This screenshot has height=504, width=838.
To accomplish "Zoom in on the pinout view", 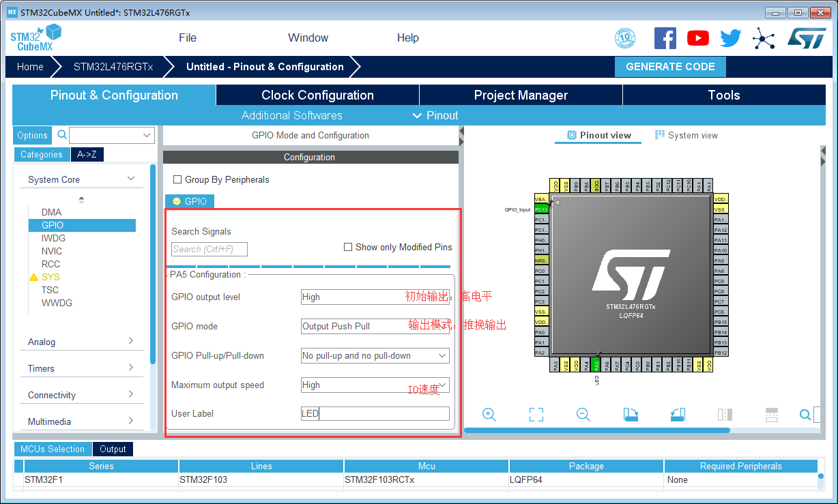I will pos(489,414).
